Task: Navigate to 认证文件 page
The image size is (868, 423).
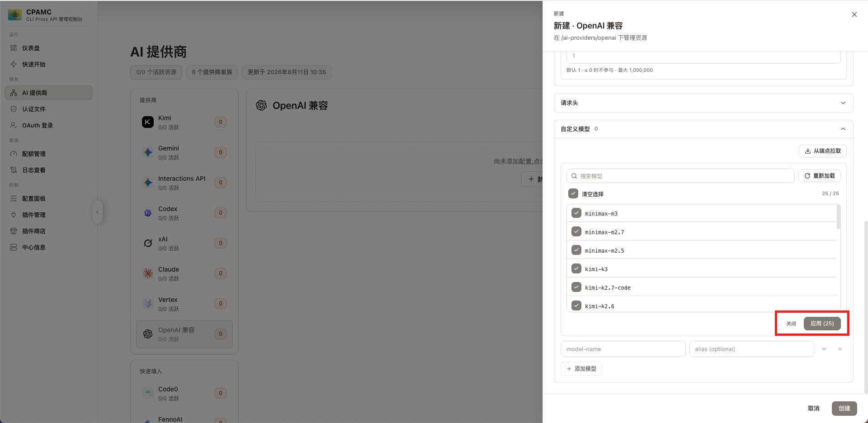Action: (48, 109)
